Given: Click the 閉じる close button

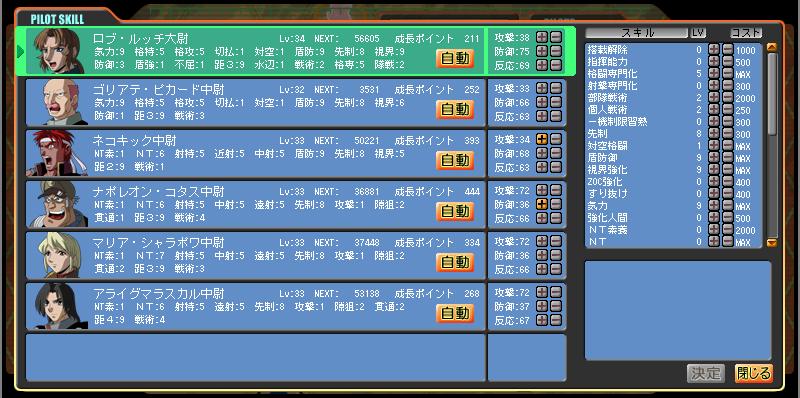Looking at the screenshot, I should point(754,374).
